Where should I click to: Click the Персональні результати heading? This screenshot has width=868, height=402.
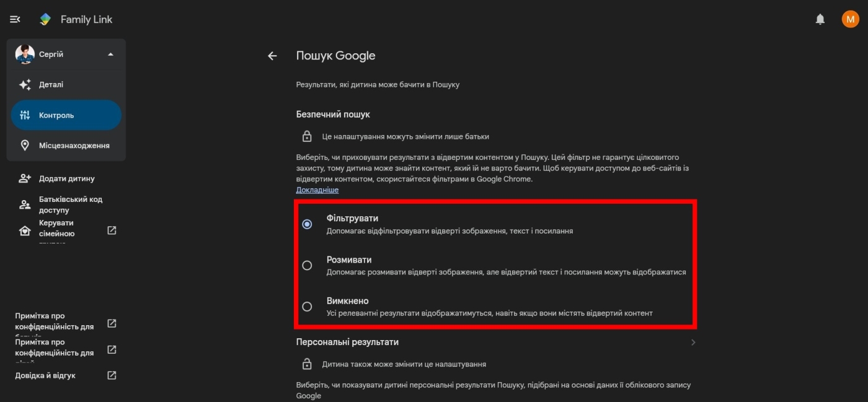[x=347, y=342]
